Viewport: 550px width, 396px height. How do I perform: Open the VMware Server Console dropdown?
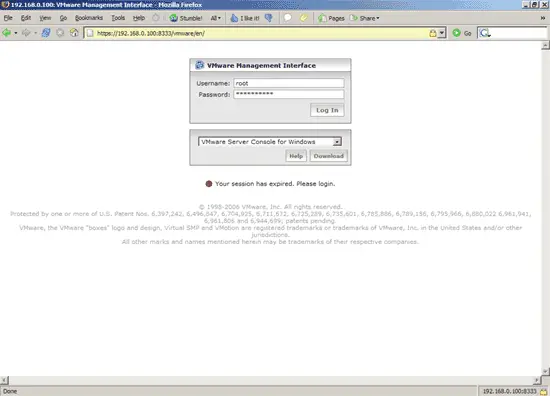tap(270, 141)
